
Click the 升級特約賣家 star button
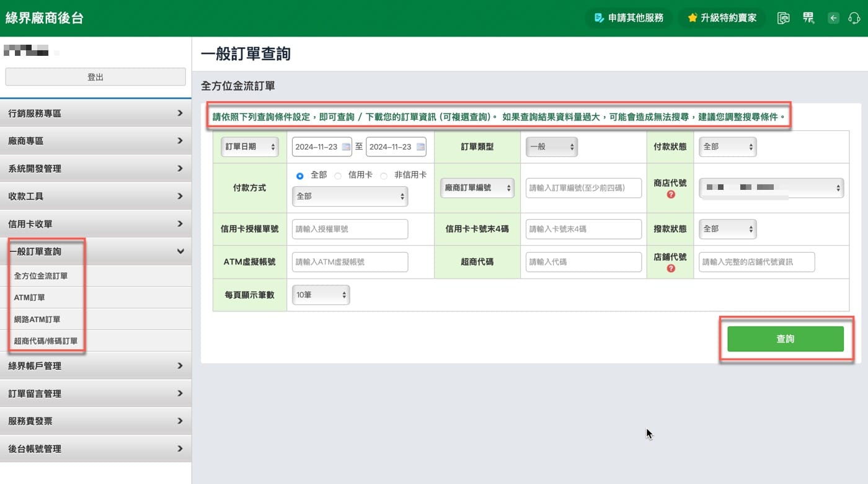[x=722, y=18]
